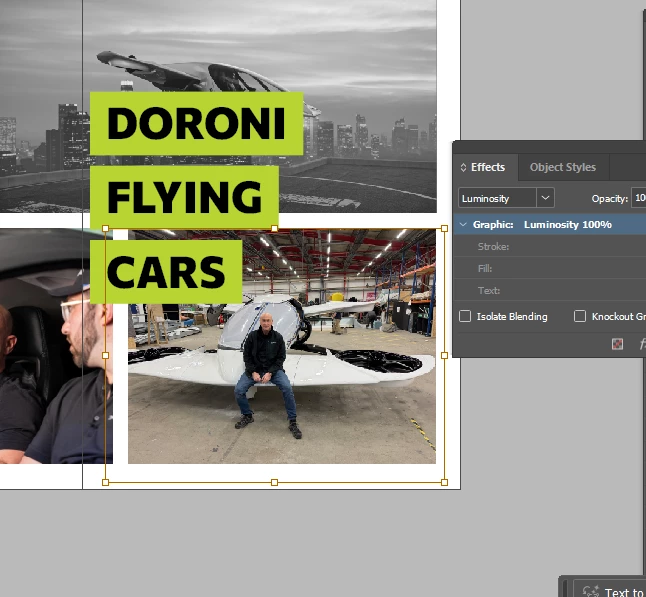Click the top-right selection handle of the frame

pos(444,228)
